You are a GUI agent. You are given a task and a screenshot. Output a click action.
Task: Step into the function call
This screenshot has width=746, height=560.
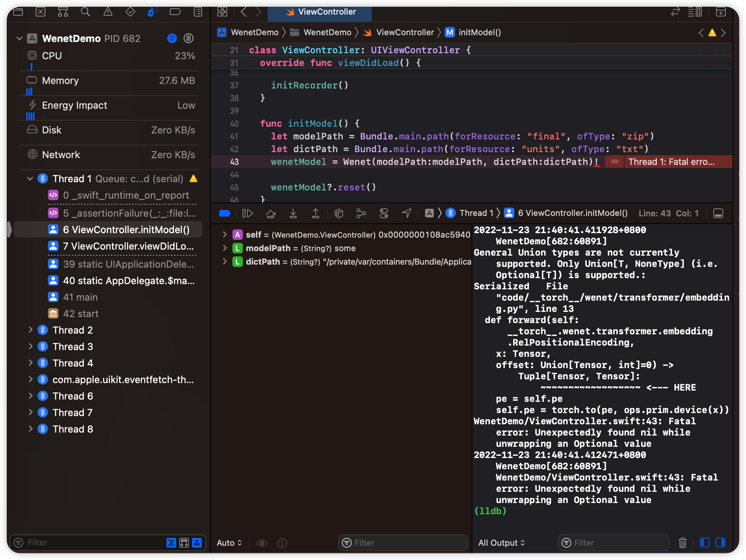coord(293,213)
